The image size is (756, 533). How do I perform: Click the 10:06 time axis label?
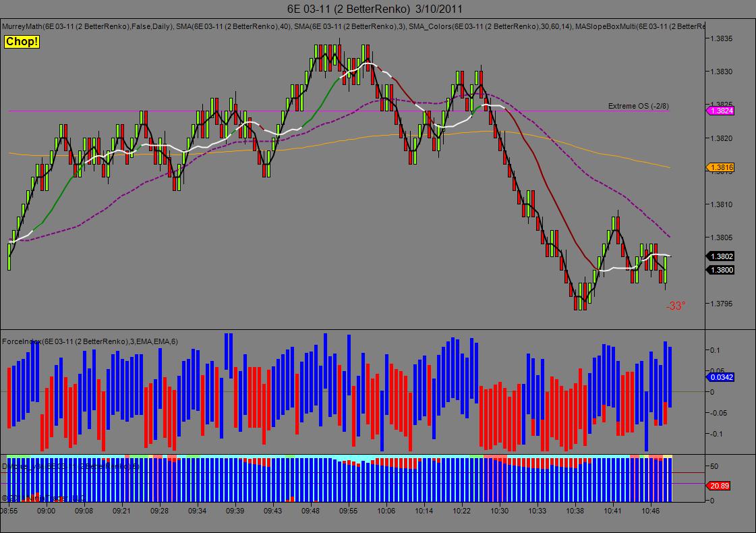click(x=386, y=510)
